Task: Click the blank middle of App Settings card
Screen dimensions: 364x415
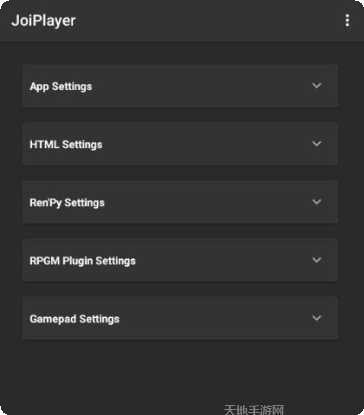Action: click(x=200, y=86)
